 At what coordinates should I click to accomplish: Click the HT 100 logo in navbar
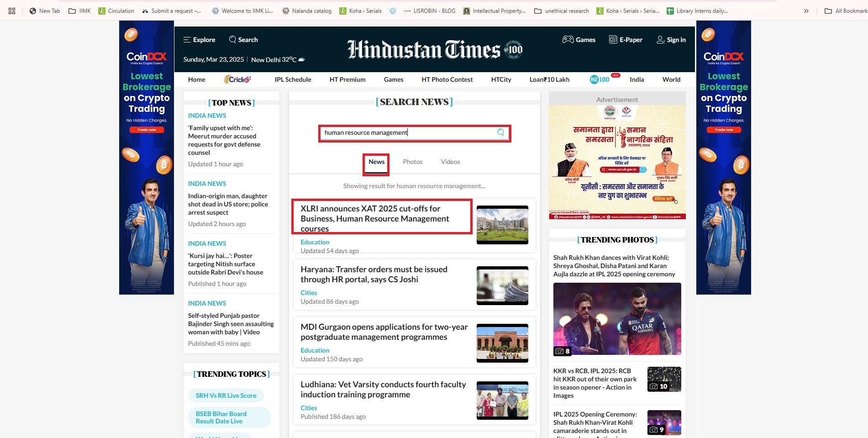coord(600,79)
